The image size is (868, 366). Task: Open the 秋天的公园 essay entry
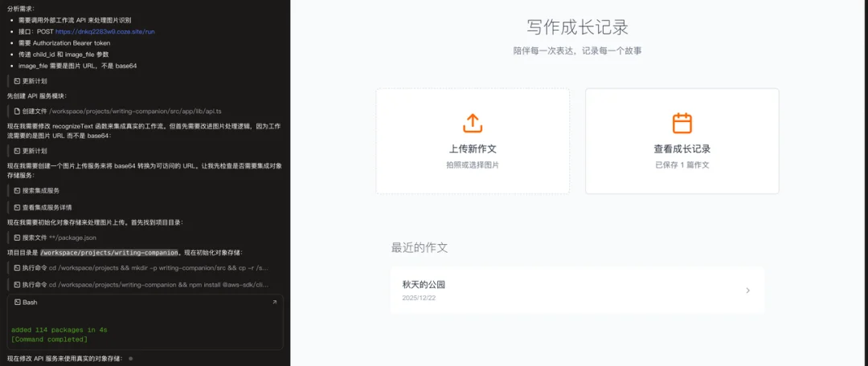[577, 291]
